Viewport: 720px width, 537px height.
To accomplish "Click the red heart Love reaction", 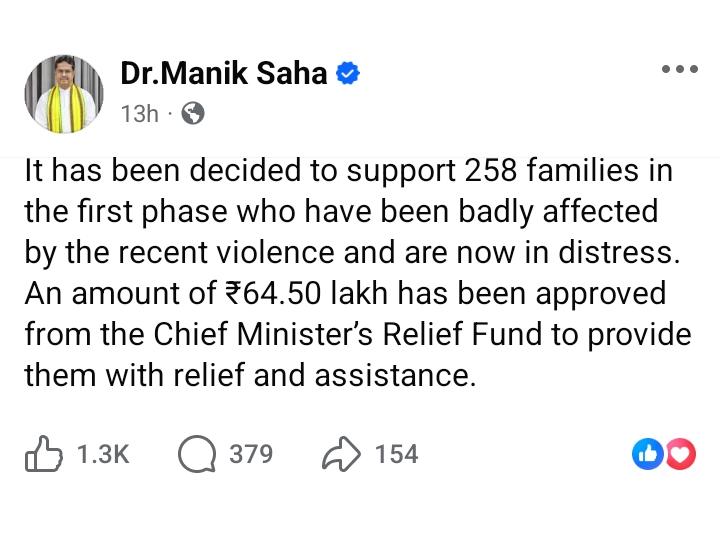I will (680, 455).
